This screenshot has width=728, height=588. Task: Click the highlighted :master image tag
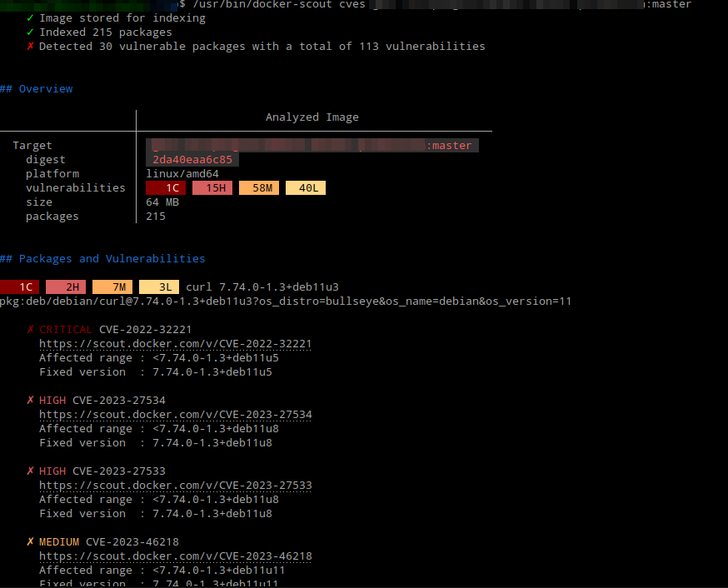pos(450,144)
